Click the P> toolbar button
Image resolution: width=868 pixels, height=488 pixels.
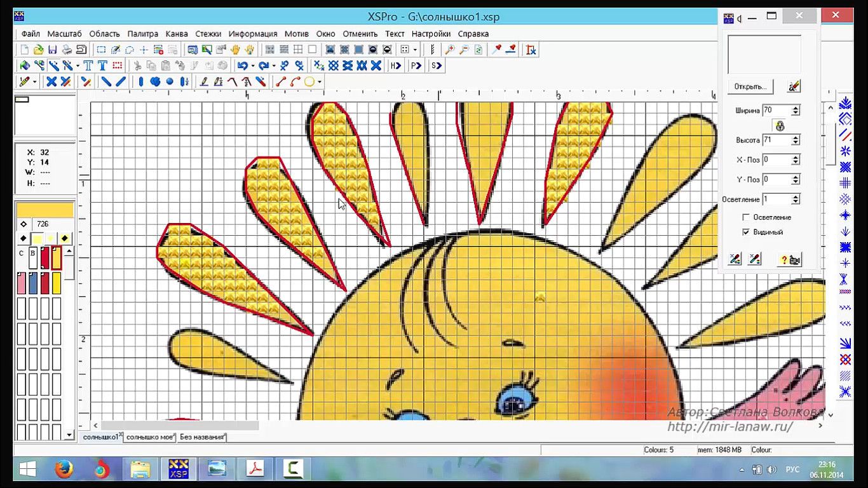(416, 65)
